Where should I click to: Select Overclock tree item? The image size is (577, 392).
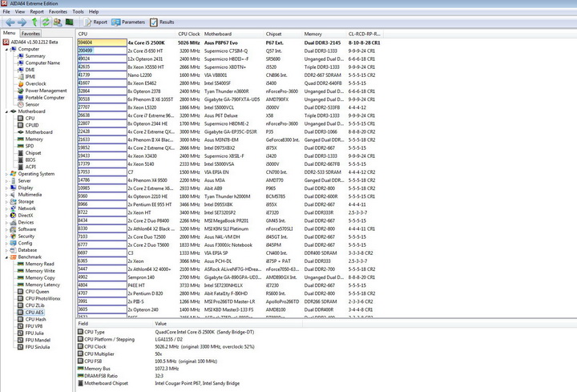pos(36,83)
